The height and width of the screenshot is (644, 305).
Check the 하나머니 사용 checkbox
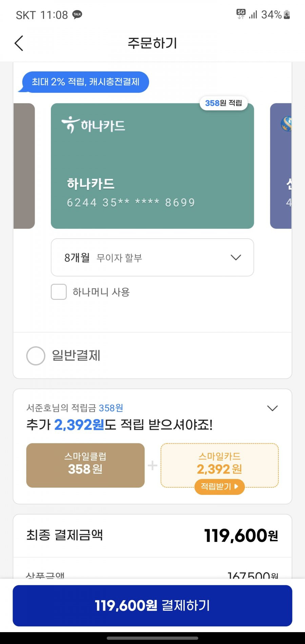click(59, 292)
